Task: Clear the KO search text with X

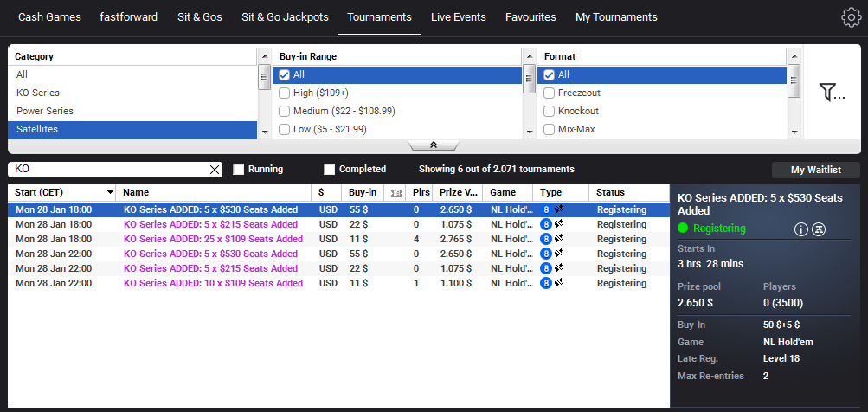Action: 215,170
